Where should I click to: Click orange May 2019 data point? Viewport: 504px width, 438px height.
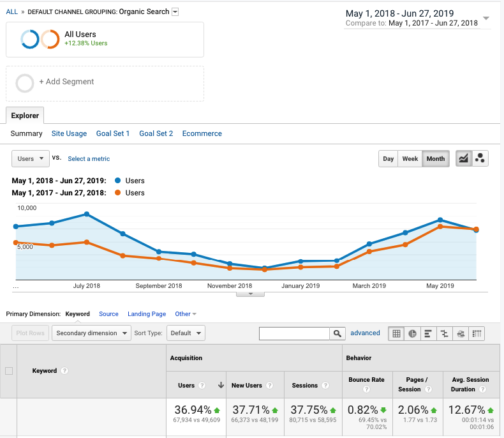440,227
